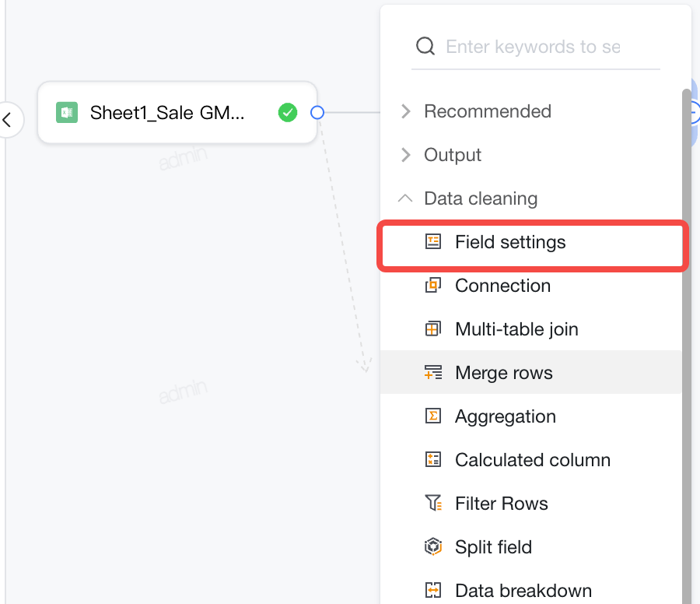Click the Split field icon
The image size is (700, 604).
432,546
